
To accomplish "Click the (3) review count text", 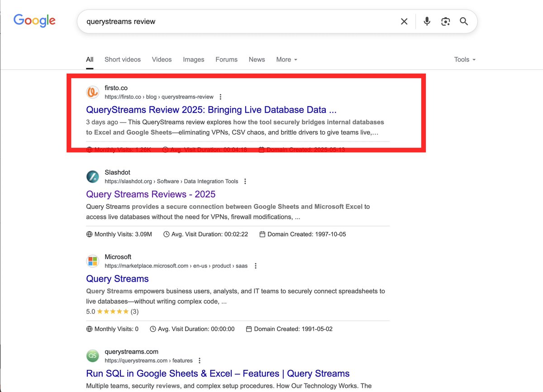I will 135,312.
